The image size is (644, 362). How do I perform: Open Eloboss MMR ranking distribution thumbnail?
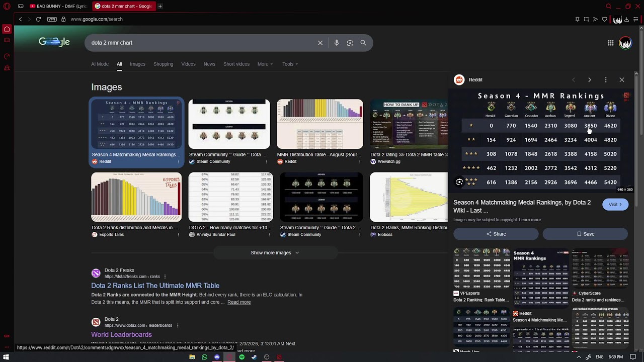[409, 197]
